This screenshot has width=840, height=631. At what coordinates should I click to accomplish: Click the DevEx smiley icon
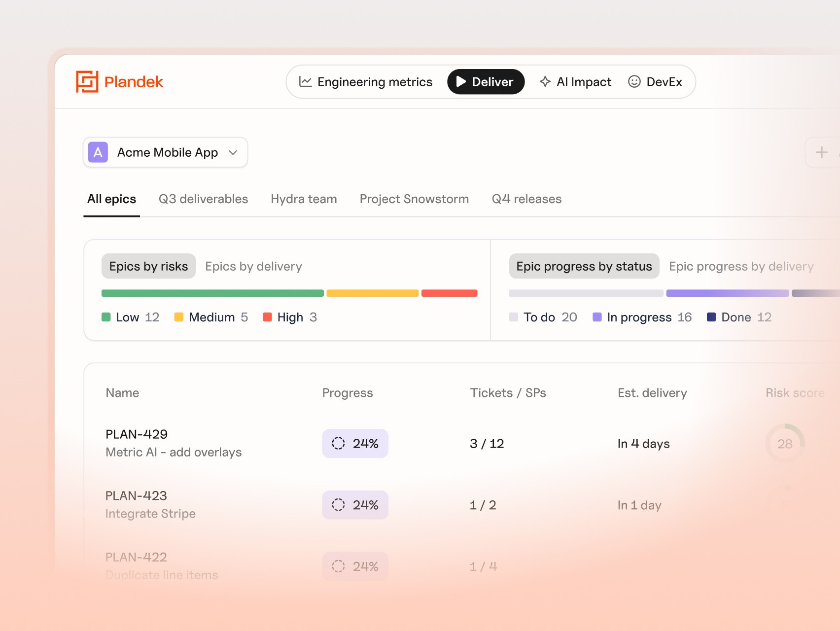coord(634,82)
